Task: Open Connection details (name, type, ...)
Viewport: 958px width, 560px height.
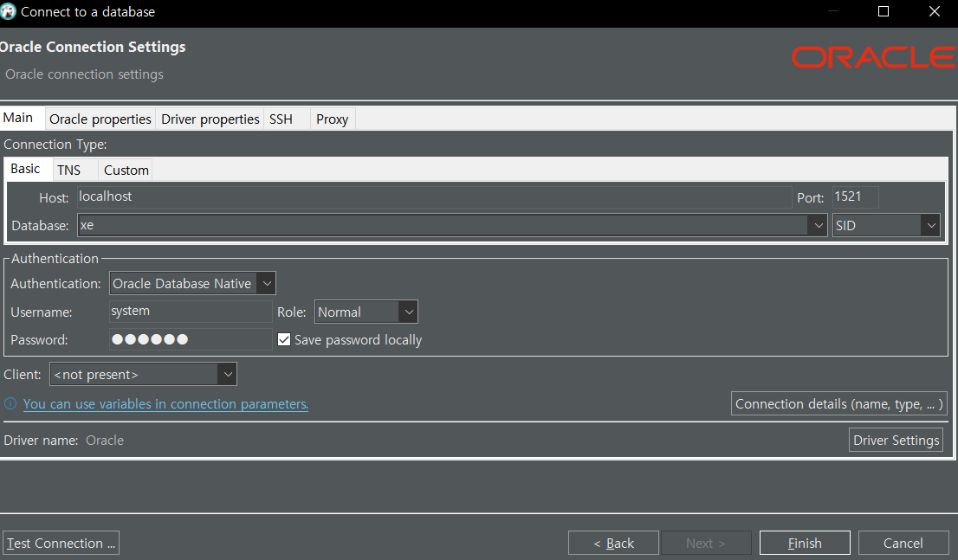Action: [x=838, y=403]
